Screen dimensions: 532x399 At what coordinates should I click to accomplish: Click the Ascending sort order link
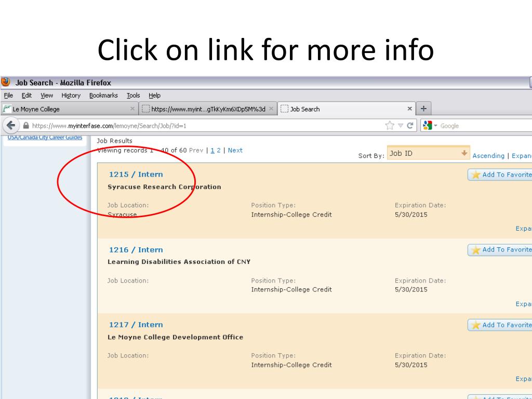click(x=488, y=156)
